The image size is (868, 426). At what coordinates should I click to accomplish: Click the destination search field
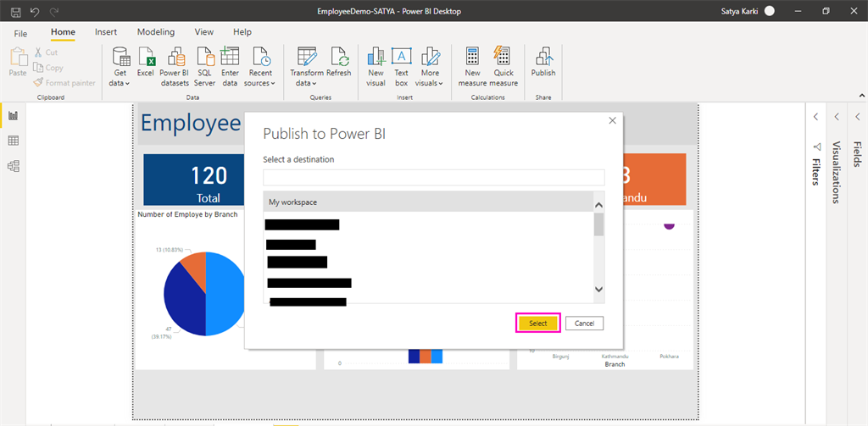click(x=434, y=177)
